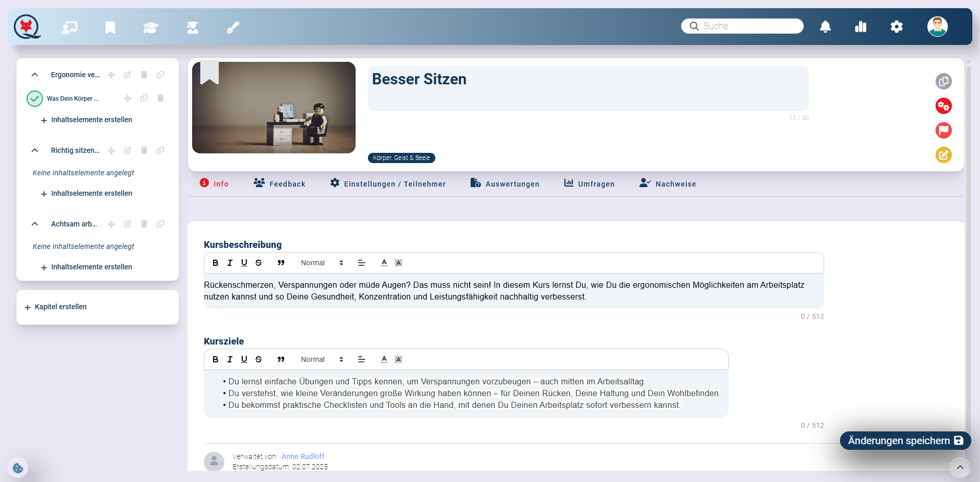Delete the Ergonomie chapter
The image size is (980, 482).
pyautogui.click(x=144, y=75)
